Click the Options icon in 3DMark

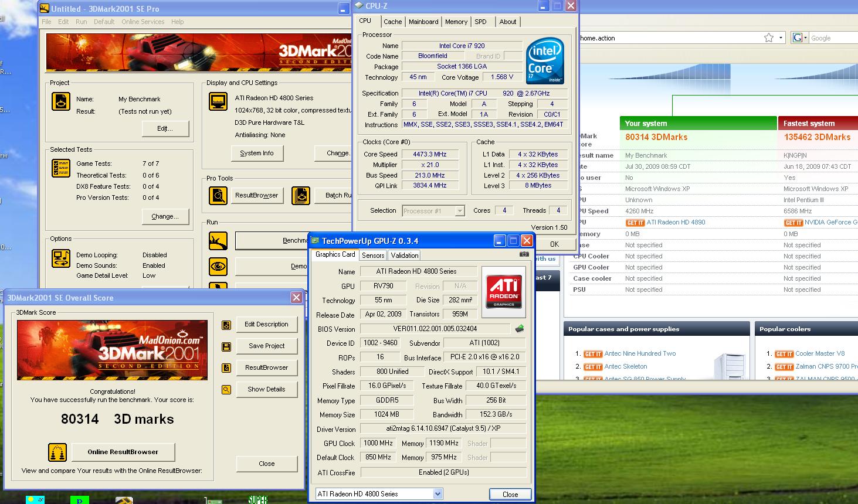pos(61,258)
